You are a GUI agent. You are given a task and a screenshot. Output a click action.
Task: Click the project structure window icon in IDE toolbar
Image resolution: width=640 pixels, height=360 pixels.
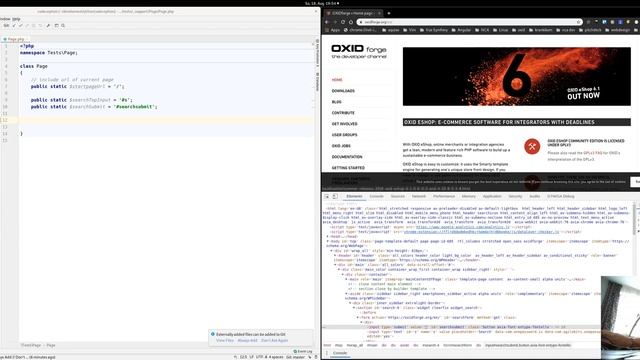(57, 25)
